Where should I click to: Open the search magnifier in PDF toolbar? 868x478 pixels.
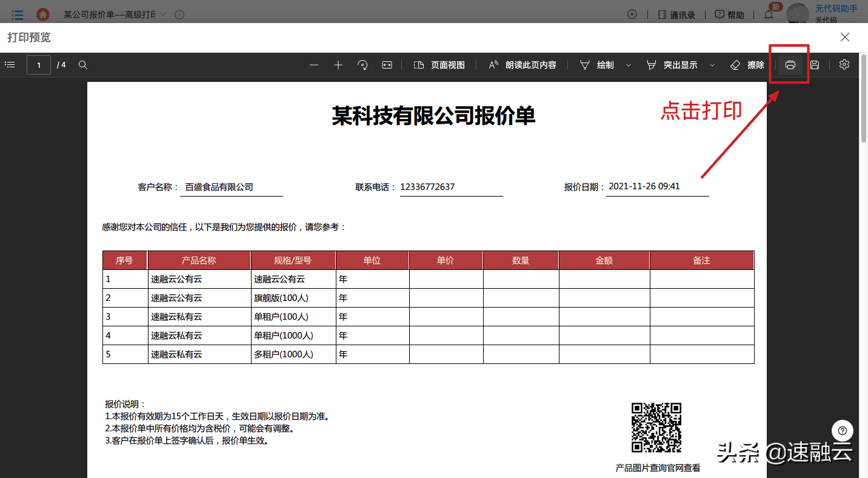pos(84,65)
